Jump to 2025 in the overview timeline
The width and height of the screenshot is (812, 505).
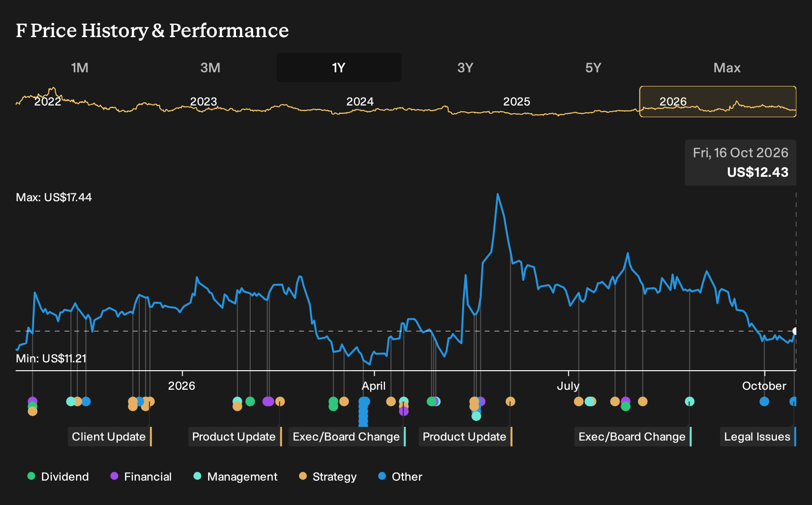pyautogui.click(x=516, y=102)
